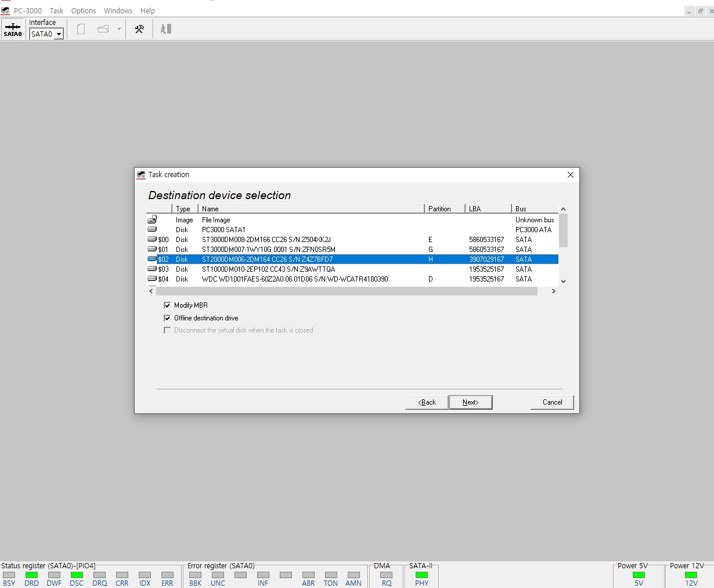Click the ERR status indicator
The width and height of the screenshot is (714, 588).
(x=167, y=575)
